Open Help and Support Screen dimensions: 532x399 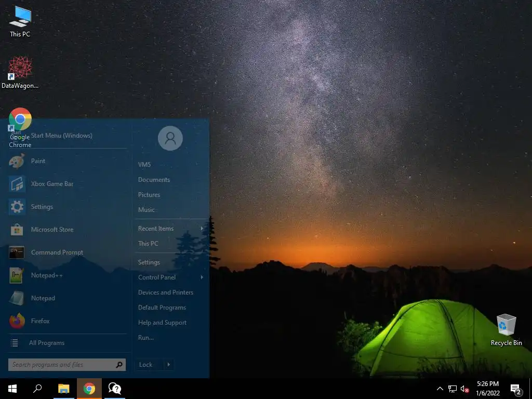click(162, 323)
